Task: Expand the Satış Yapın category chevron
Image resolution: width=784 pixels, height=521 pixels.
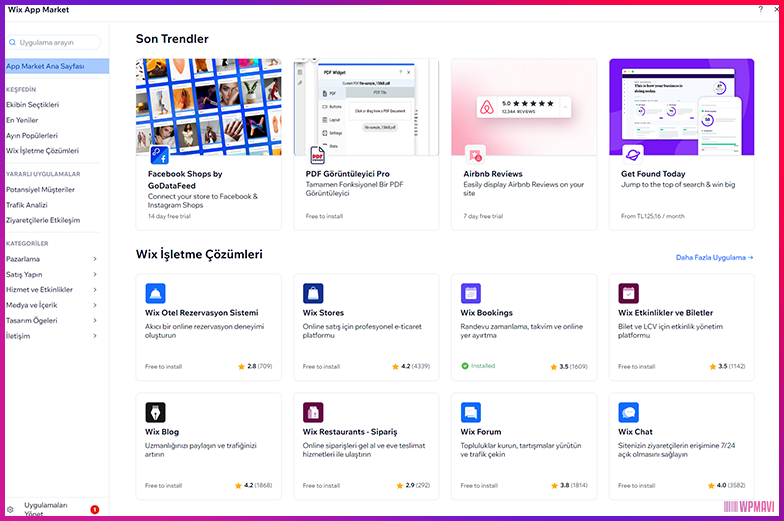Action: click(x=94, y=274)
